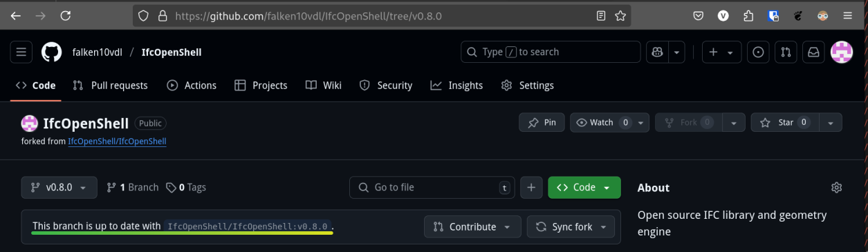868x252 pixels.
Task: Open the v0.8.0 branch selector
Action: click(59, 187)
